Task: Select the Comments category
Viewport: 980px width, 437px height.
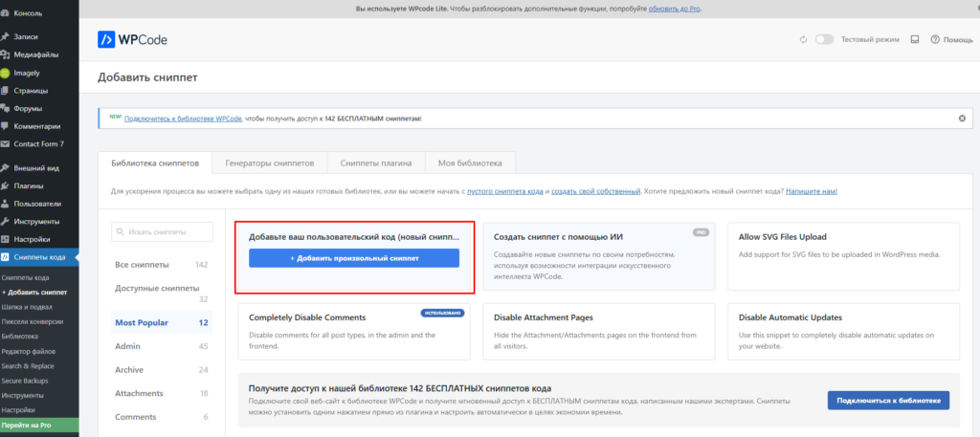Action: pos(162,417)
